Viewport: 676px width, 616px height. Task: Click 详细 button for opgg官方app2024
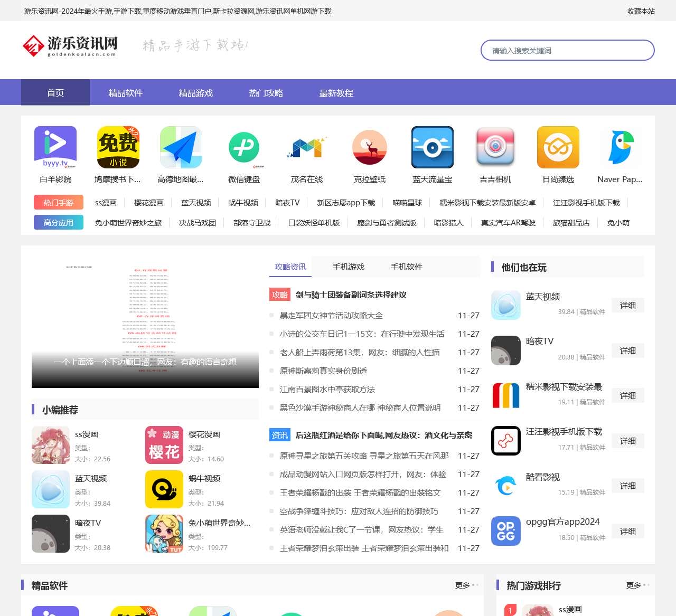(628, 531)
